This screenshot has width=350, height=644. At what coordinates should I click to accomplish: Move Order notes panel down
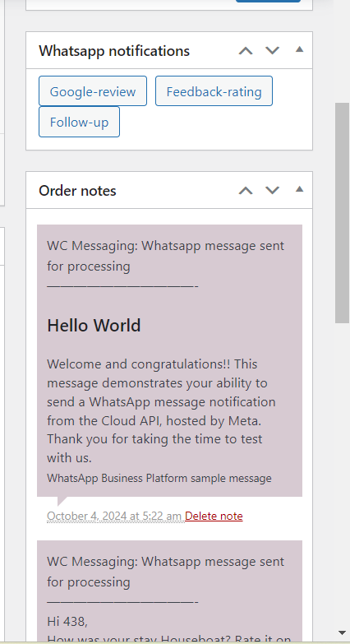pyautogui.click(x=273, y=190)
